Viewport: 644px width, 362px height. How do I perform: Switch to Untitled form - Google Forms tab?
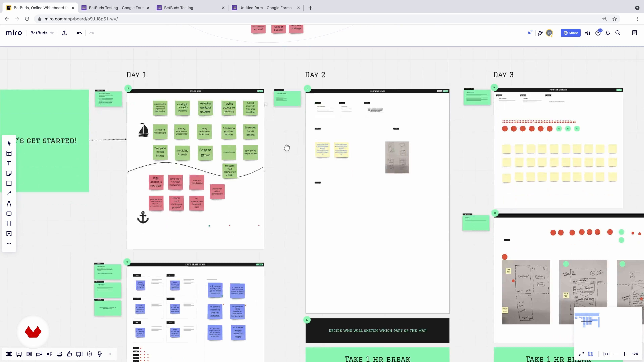tap(266, 8)
